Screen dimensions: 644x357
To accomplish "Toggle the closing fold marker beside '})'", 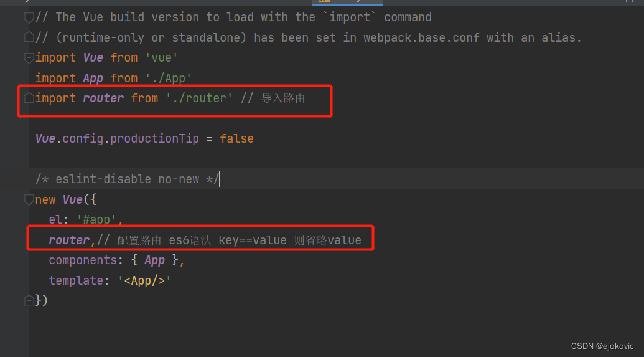I will 29,300.
